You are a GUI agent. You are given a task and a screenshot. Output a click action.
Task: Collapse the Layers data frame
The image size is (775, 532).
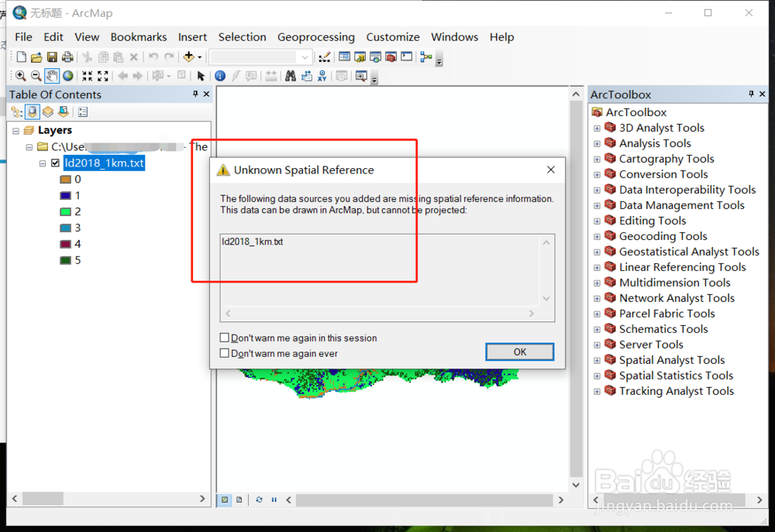(15, 131)
